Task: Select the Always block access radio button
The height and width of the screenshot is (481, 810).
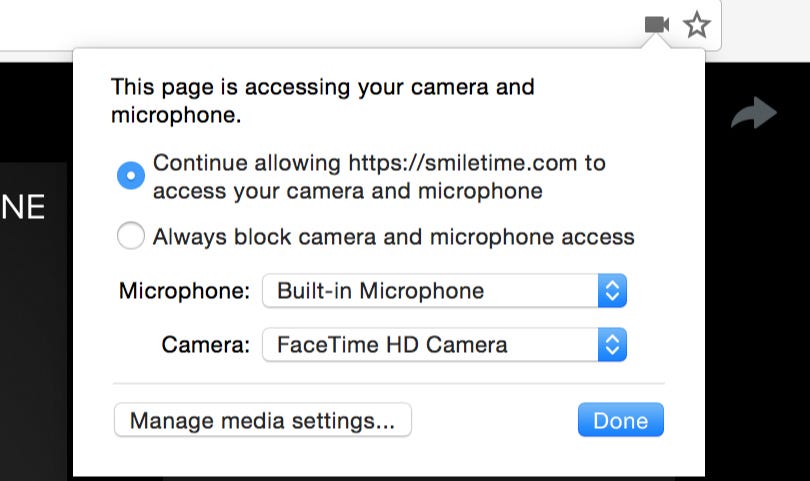Action: click(x=131, y=237)
